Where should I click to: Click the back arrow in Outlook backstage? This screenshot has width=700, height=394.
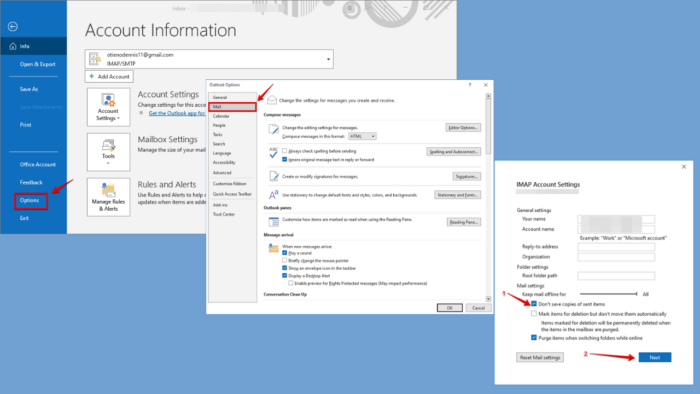[12, 27]
